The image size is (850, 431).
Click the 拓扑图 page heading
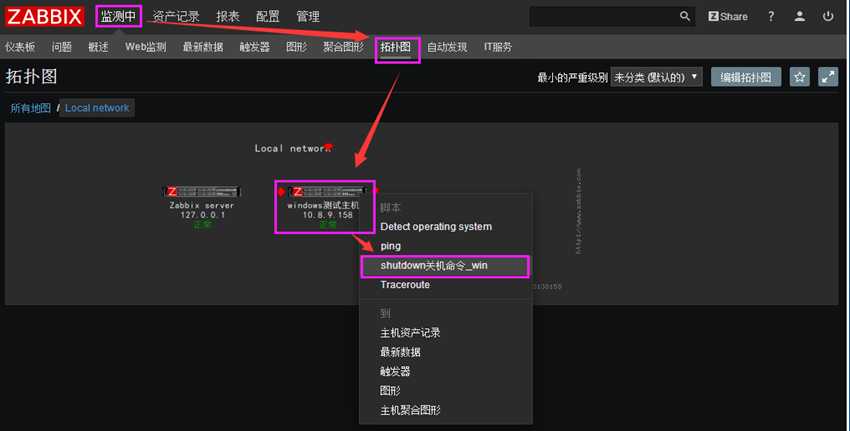click(x=31, y=76)
